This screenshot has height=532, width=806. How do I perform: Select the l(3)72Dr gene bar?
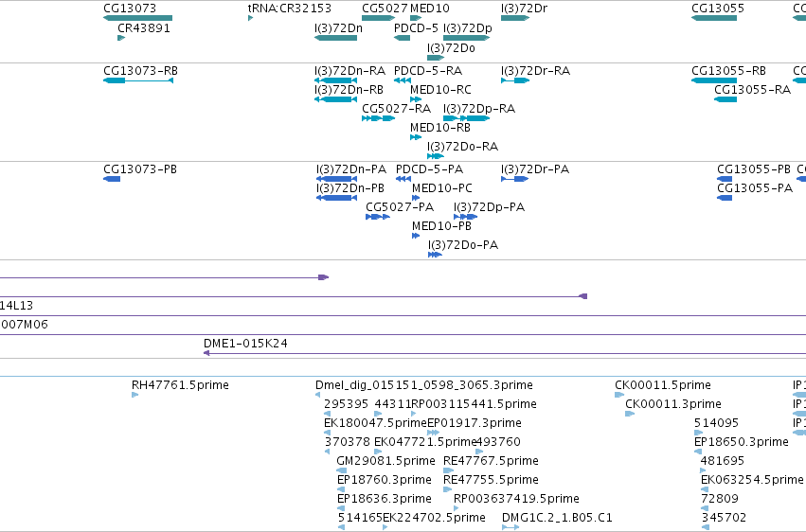tap(515, 18)
